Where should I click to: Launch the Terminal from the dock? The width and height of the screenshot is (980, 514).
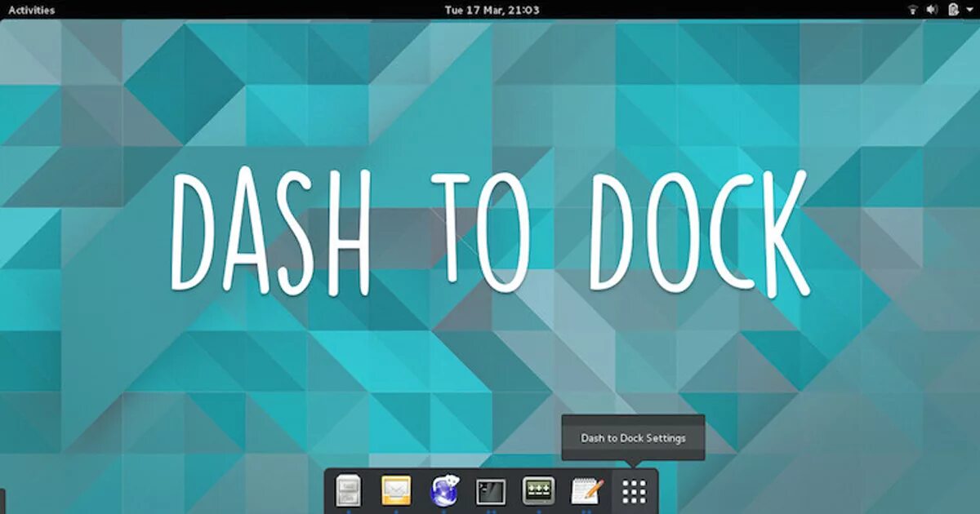(491, 491)
